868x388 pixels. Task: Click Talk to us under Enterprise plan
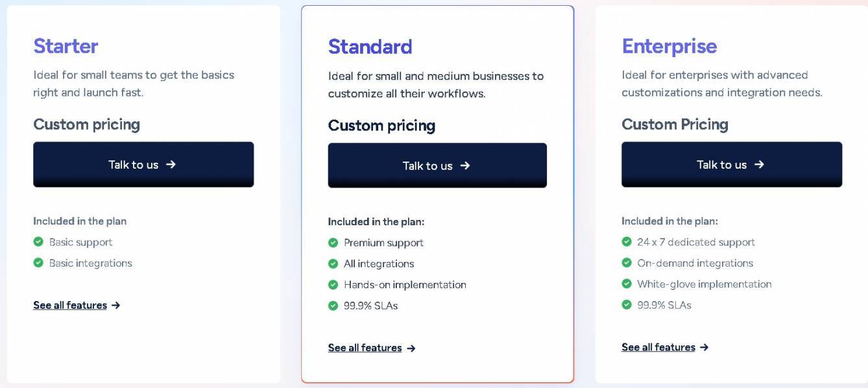click(732, 165)
